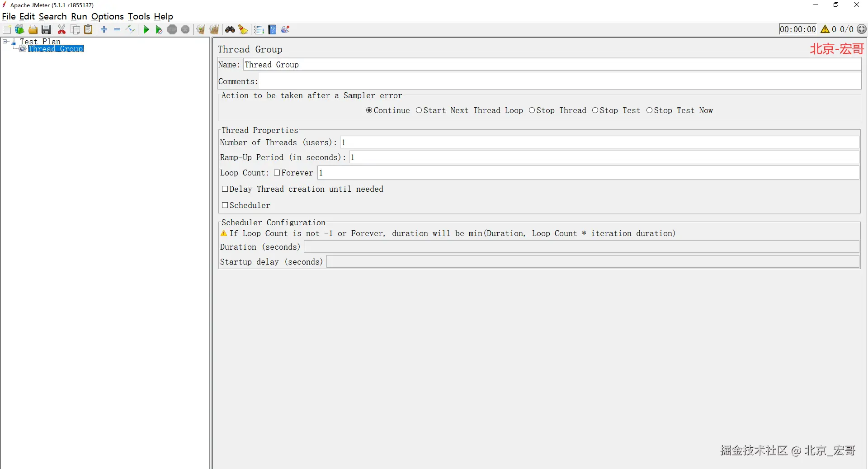Image resolution: width=868 pixels, height=469 pixels.
Task: Select Stop Test Now radio button
Action: 649,110
